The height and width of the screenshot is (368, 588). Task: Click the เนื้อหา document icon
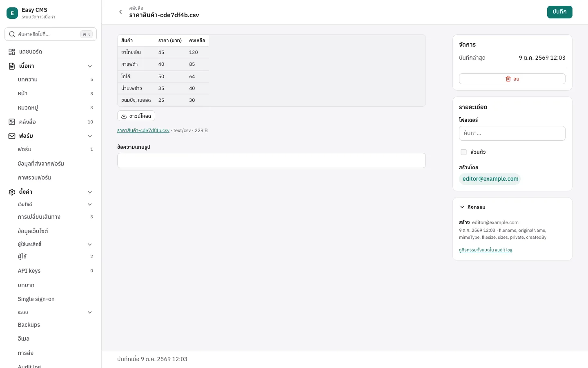click(12, 66)
